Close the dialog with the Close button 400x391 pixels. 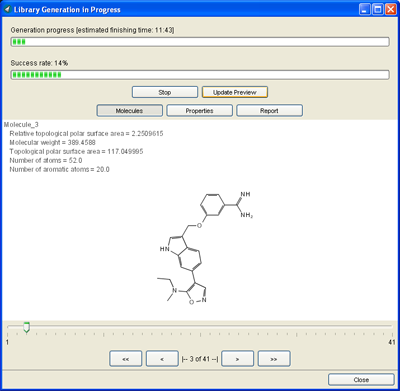tap(361, 380)
